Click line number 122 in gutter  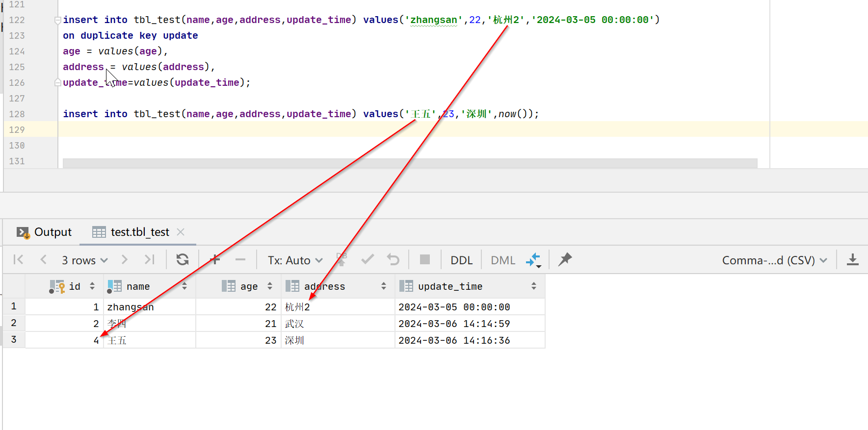[x=17, y=20]
